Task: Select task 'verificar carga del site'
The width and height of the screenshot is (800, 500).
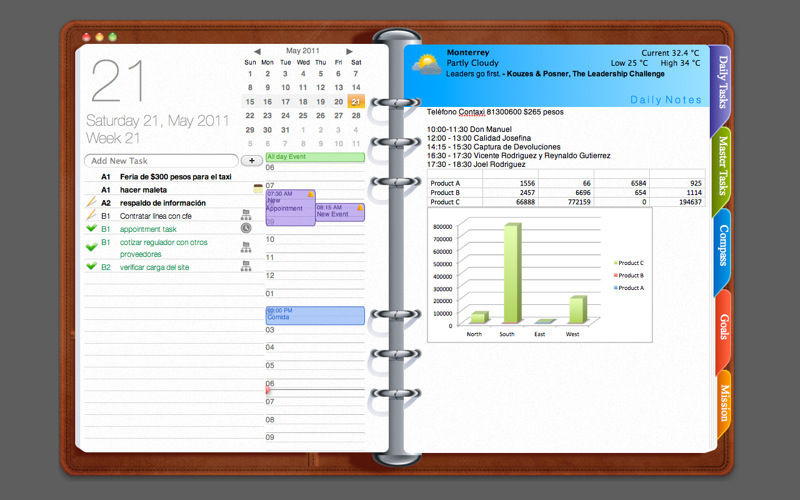Action: (154, 267)
